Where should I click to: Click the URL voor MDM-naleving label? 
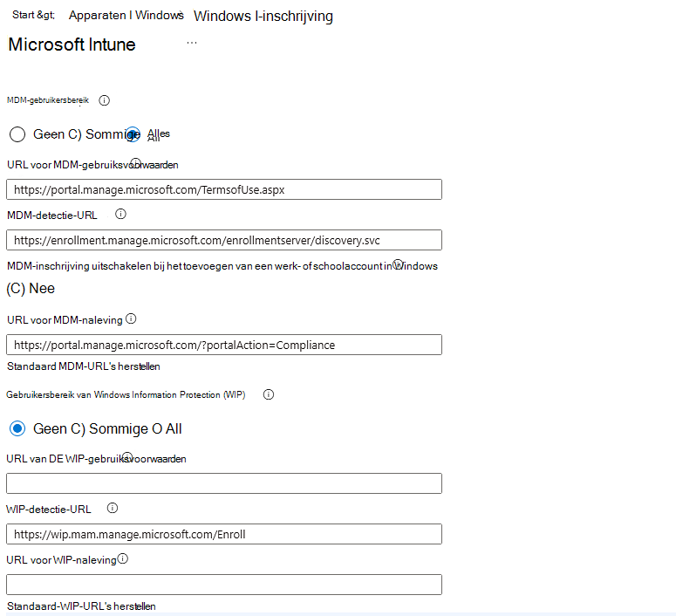[65, 320]
